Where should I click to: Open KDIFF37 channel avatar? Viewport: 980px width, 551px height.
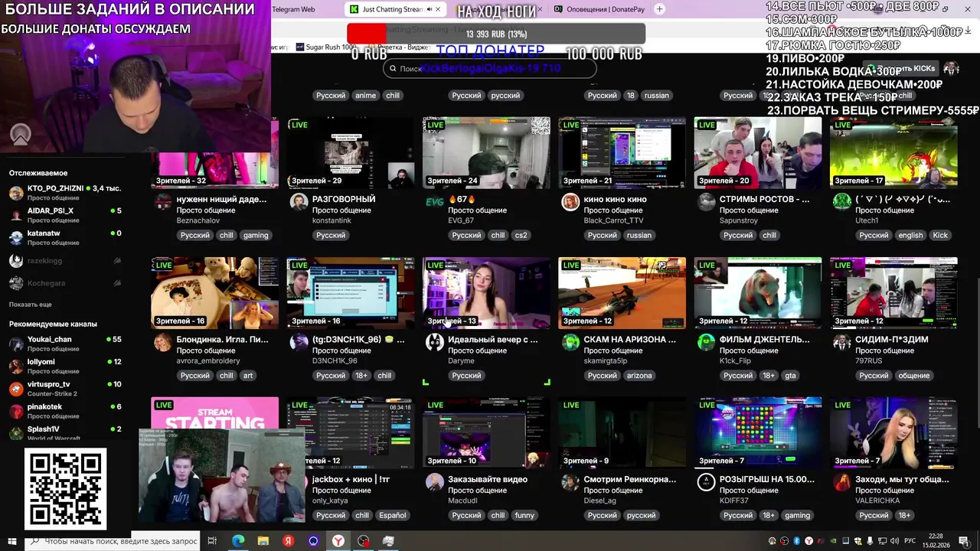[x=706, y=482]
